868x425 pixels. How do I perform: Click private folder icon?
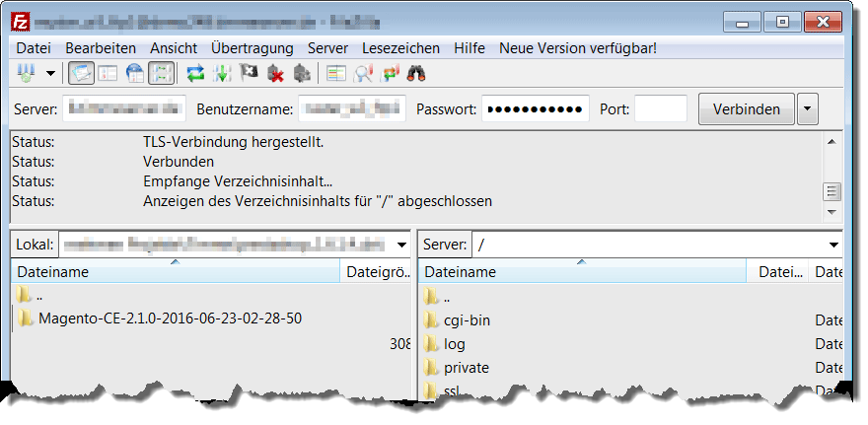point(431,367)
